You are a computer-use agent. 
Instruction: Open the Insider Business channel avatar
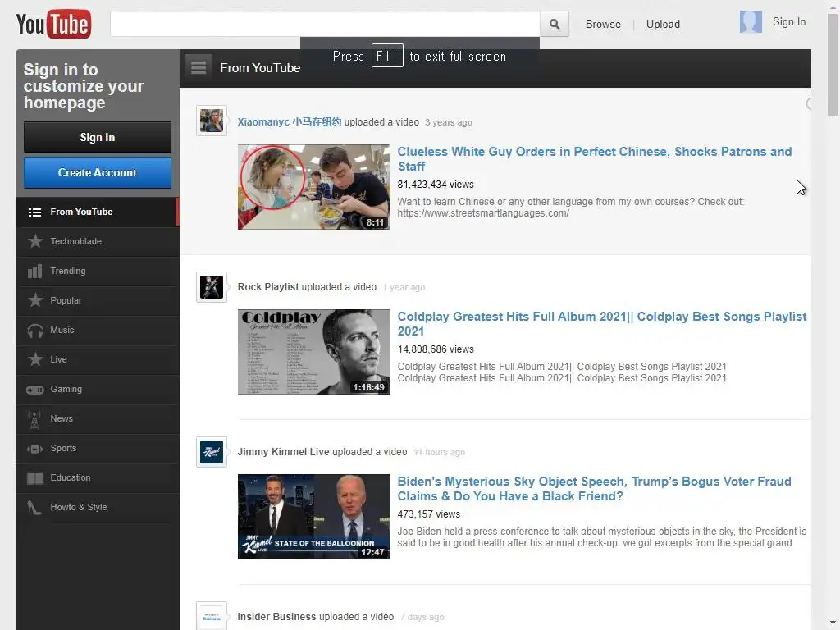coord(212,616)
